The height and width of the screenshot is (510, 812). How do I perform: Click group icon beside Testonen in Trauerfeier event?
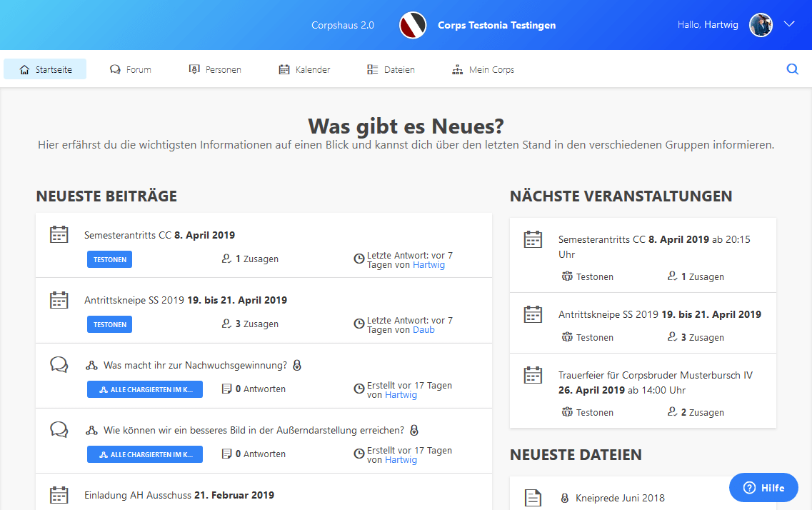567,412
